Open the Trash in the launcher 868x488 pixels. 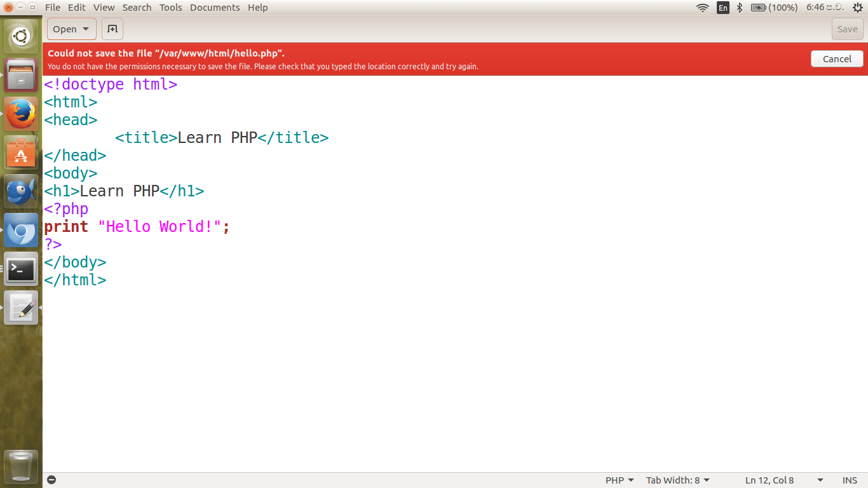pyautogui.click(x=21, y=466)
